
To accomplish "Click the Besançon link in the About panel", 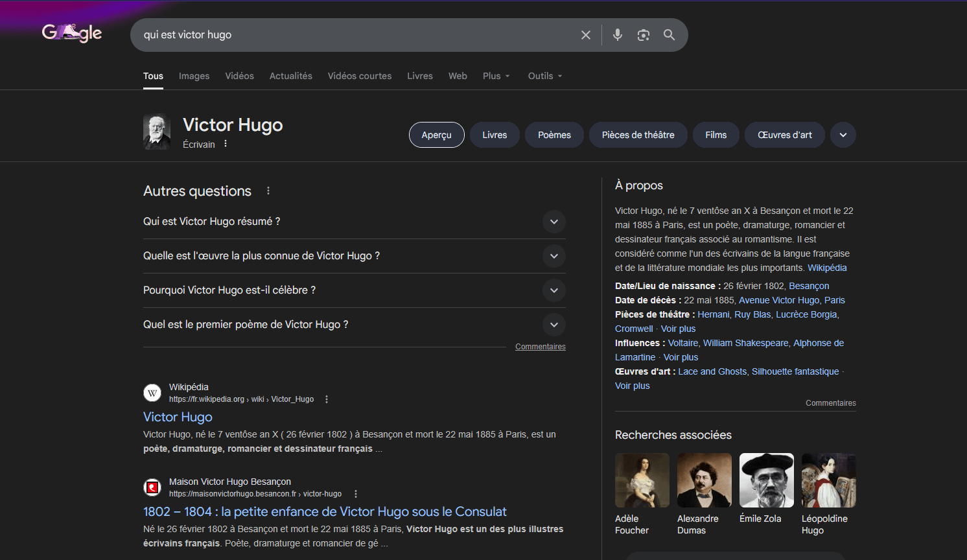I will [809, 285].
